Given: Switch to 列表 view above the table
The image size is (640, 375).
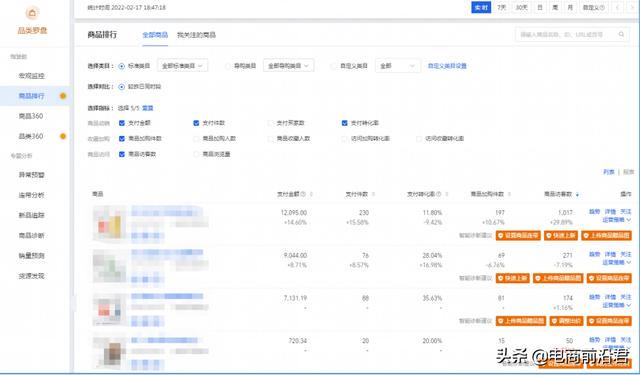Looking at the screenshot, I should coord(609,172).
